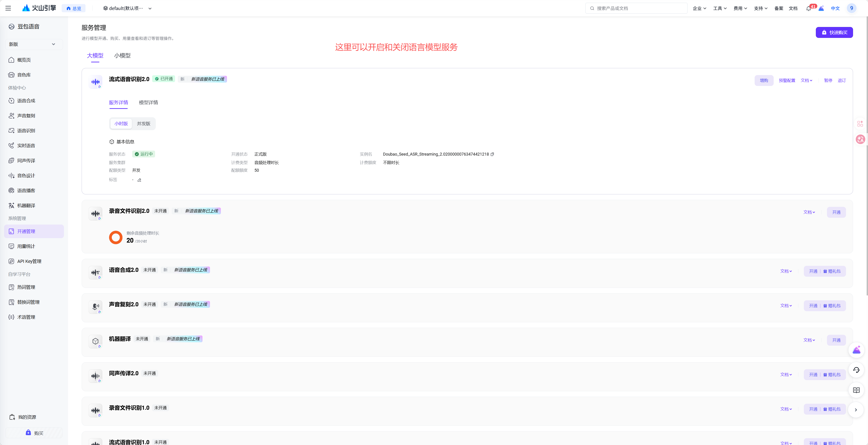Focus the 搜索产品或文档 search field
Image resolution: width=868 pixels, height=445 pixels.
pos(636,8)
